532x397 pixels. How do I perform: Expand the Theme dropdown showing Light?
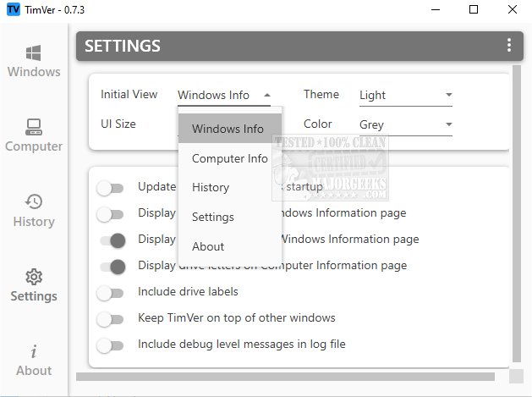[405, 96]
